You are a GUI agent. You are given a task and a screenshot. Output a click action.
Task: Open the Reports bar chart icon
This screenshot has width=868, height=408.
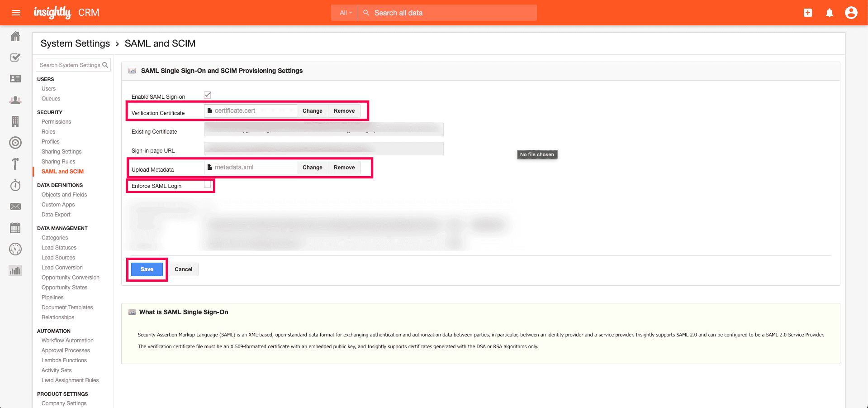[15, 270]
